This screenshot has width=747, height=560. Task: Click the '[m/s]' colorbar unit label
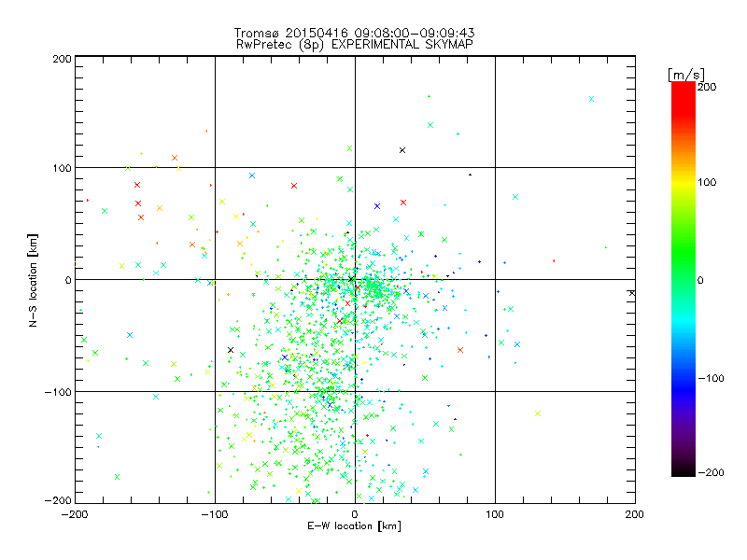coord(686,75)
